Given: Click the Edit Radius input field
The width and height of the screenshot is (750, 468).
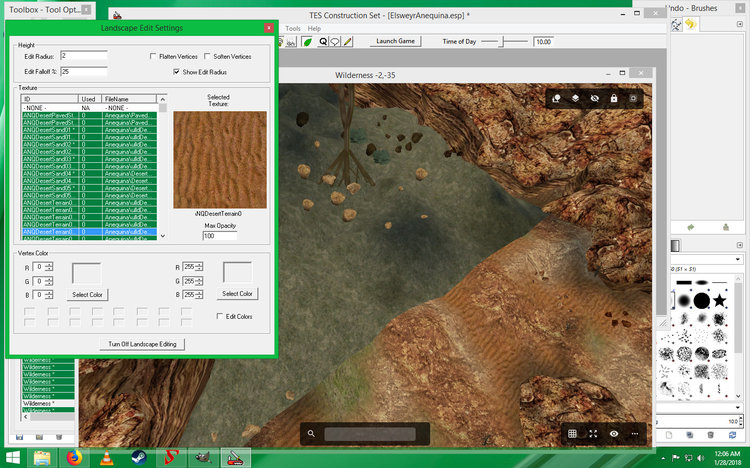Looking at the screenshot, I should coord(84,56).
